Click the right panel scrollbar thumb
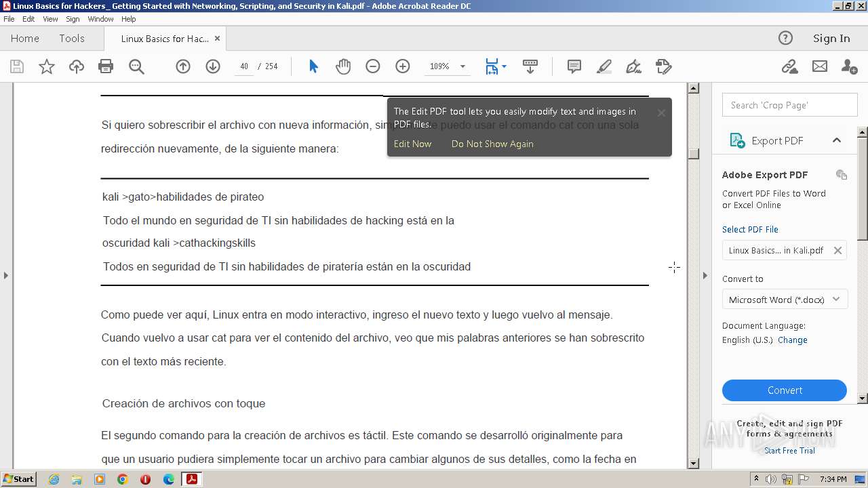The image size is (868, 488). pos(863,188)
